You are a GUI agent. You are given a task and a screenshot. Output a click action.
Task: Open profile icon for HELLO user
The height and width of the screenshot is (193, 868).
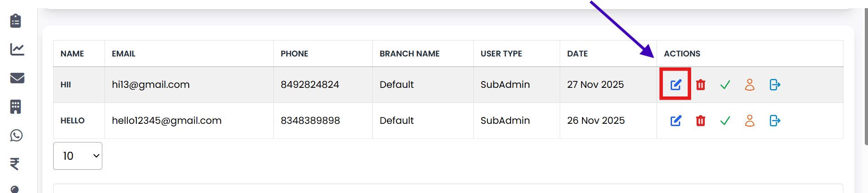click(x=750, y=121)
